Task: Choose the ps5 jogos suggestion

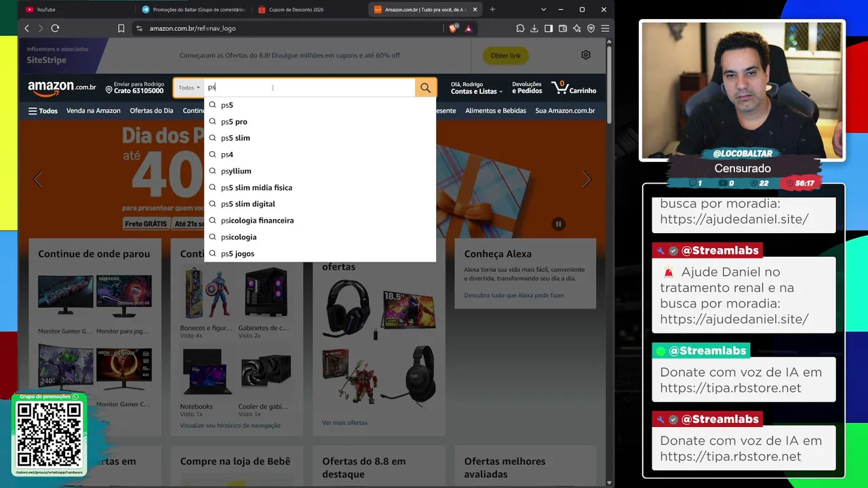Action: (320, 253)
